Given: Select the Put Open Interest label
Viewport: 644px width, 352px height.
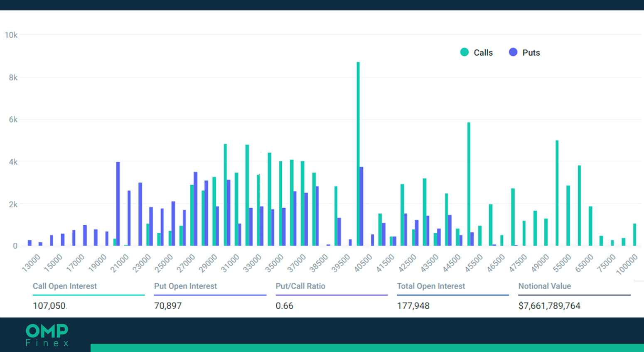Looking at the screenshot, I should [185, 286].
